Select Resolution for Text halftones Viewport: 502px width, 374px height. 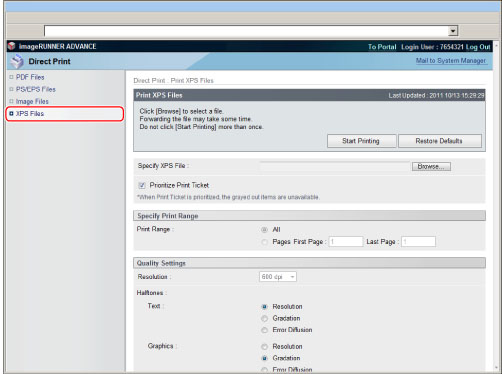(x=264, y=307)
